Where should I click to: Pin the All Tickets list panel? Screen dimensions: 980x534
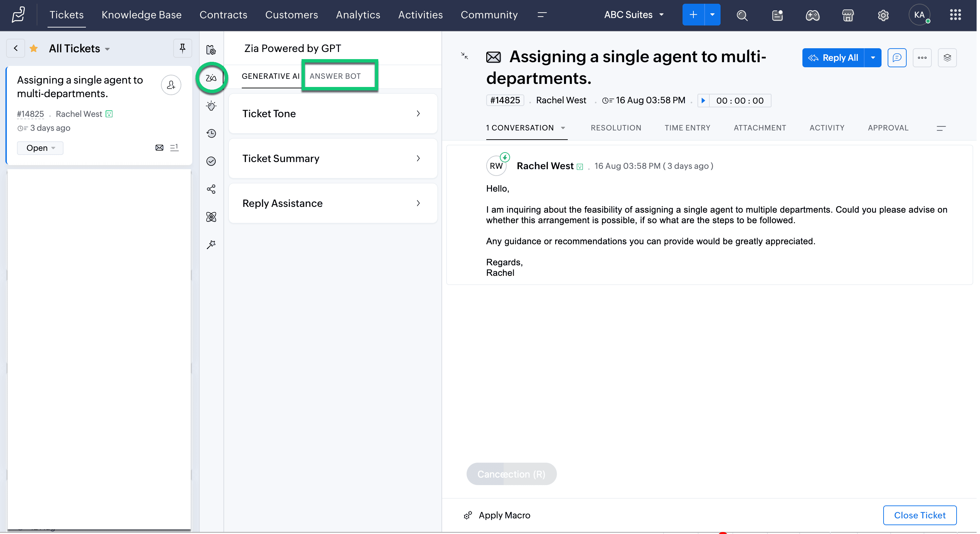(x=183, y=48)
